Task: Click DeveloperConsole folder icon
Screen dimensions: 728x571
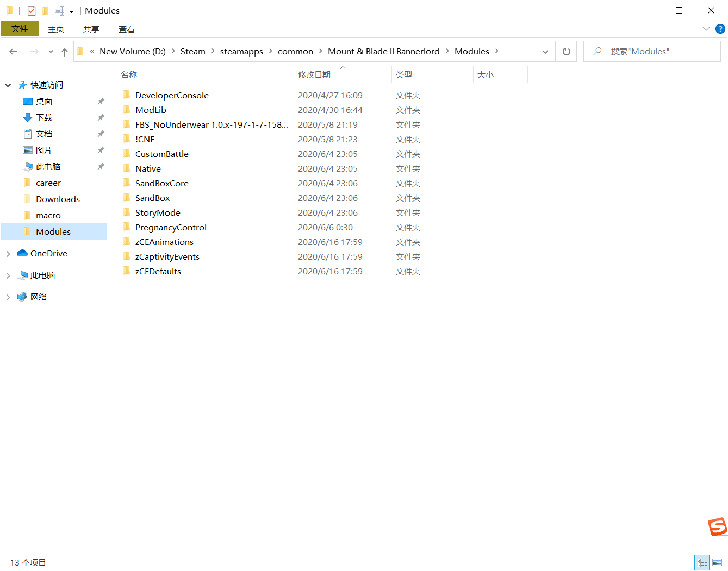Action: click(127, 95)
